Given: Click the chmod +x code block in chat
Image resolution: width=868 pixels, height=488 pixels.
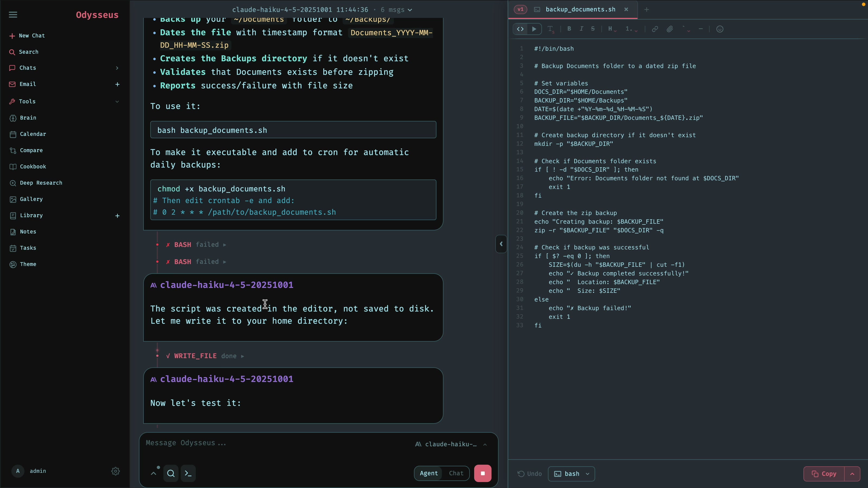Looking at the screenshot, I should click(293, 200).
